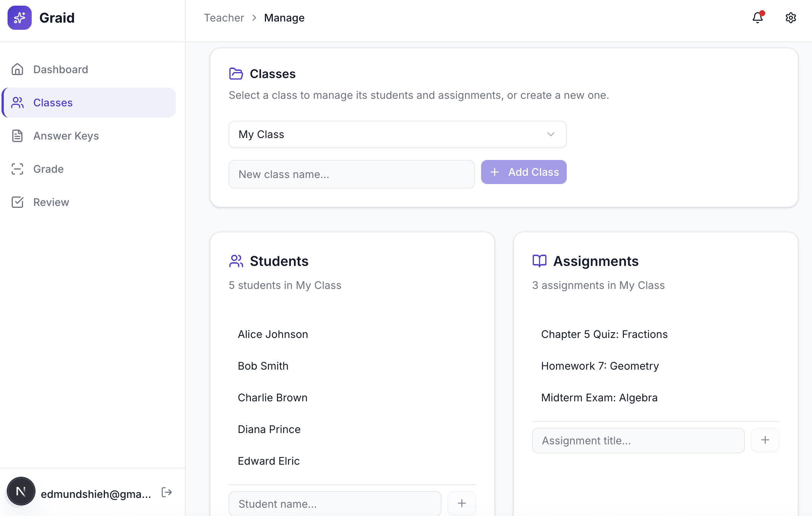The height and width of the screenshot is (516, 812).
Task: Select Classes in the sidebar menu
Action: click(53, 103)
